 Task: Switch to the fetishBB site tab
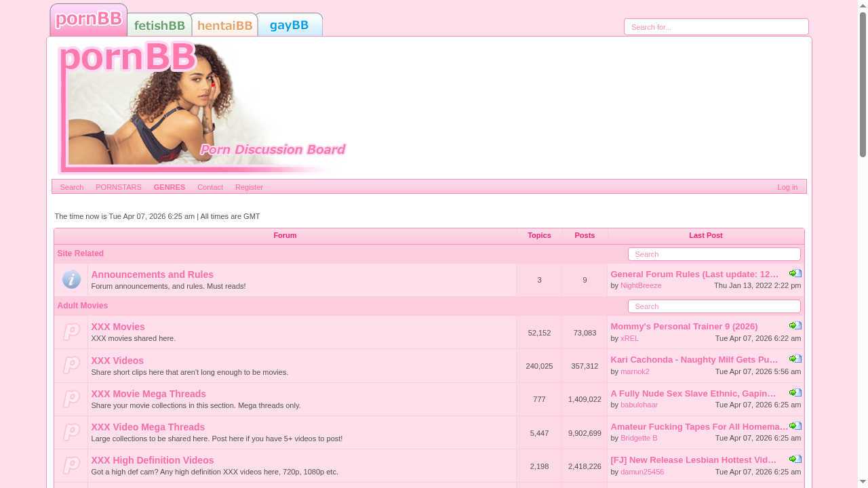[159, 25]
